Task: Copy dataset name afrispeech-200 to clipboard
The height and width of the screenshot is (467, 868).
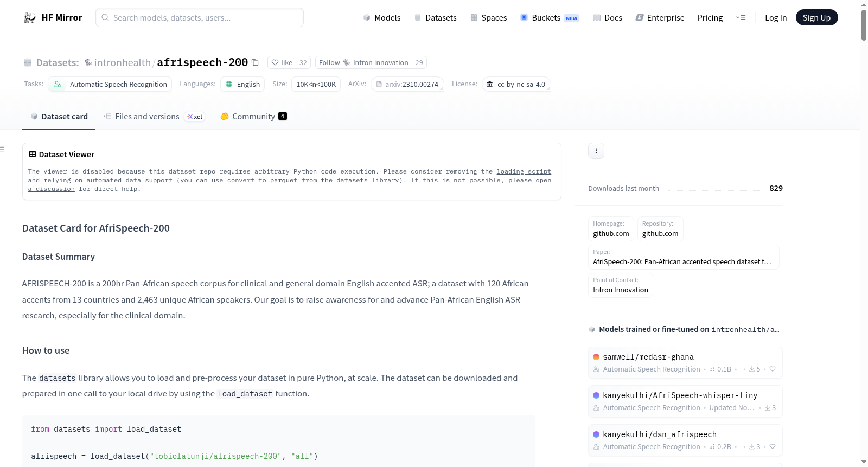Action: [x=255, y=62]
